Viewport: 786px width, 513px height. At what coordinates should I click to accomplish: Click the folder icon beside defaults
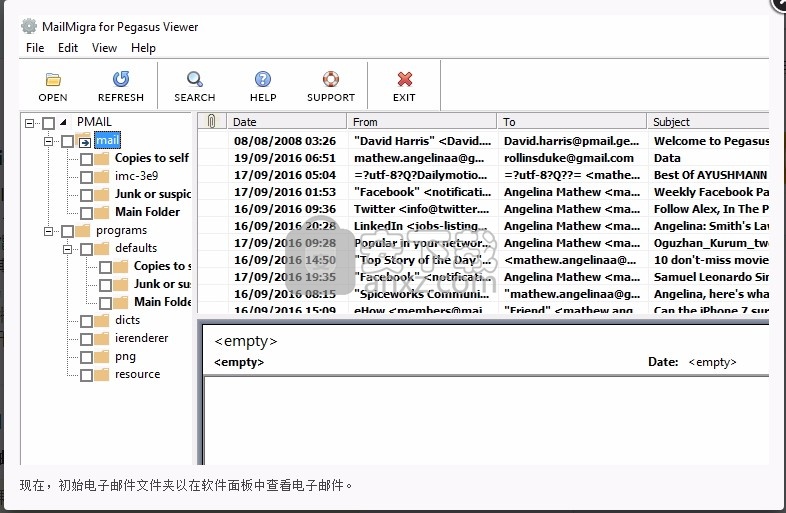[x=102, y=249]
